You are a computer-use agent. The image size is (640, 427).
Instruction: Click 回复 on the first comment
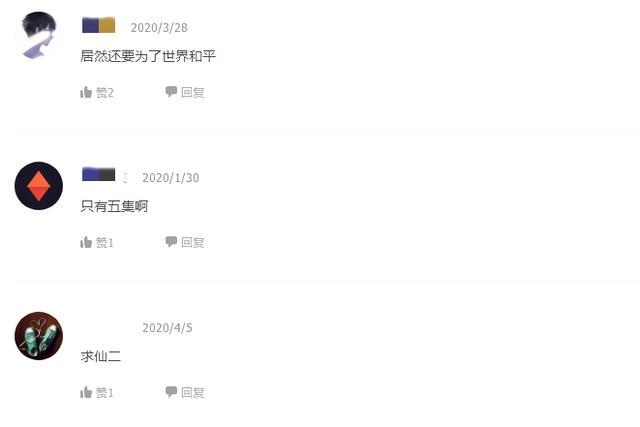(x=193, y=92)
